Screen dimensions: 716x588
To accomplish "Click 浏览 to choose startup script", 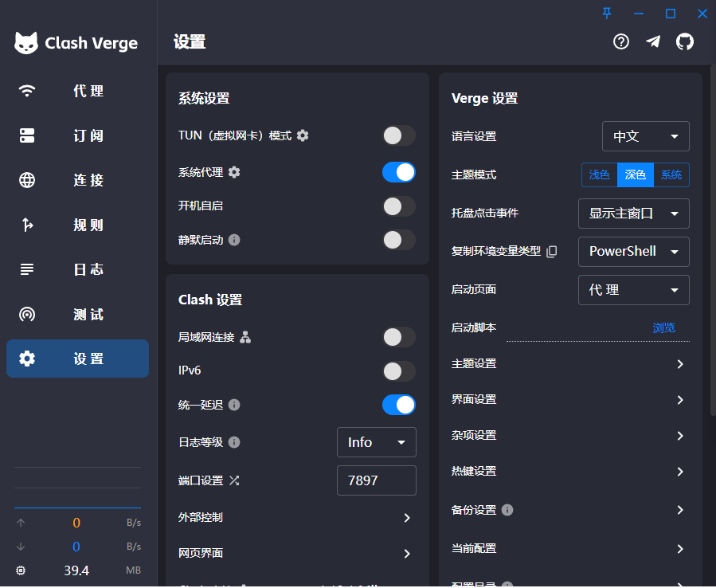I will pos(664,328).
